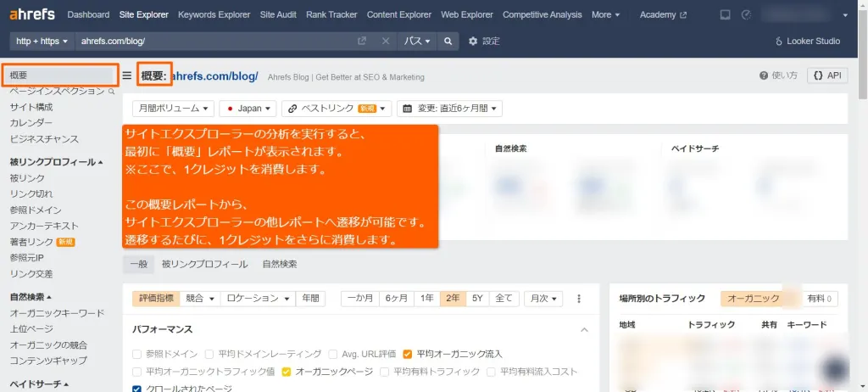Open Rank Tracker
The height and width of the screenshot is (392, 868).
click(331, 15)
